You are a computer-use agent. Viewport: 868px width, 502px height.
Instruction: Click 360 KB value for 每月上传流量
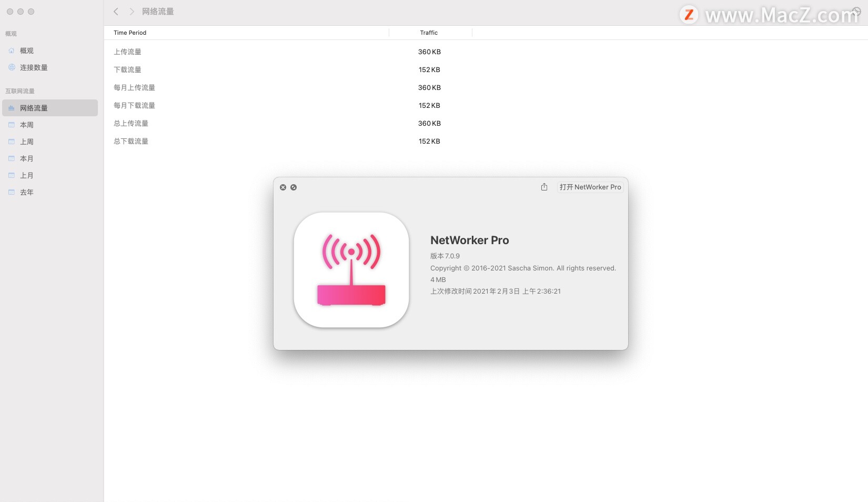point(429,87)
